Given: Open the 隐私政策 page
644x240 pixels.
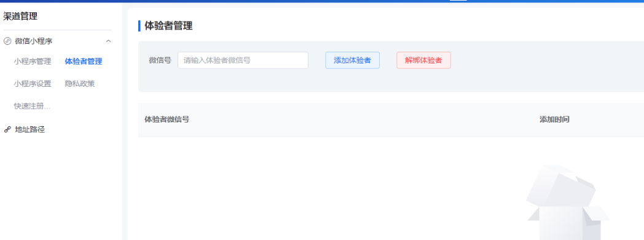Looking at the screenshot, I should coord(80,84).
